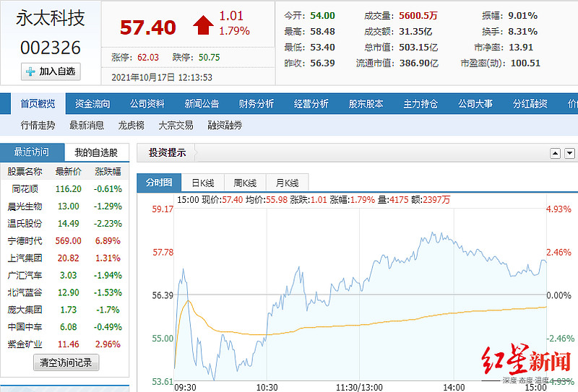Click the 10:30 marker on the time axis
The width and height of the screenshot is (578, 392).
pos(267,387)
